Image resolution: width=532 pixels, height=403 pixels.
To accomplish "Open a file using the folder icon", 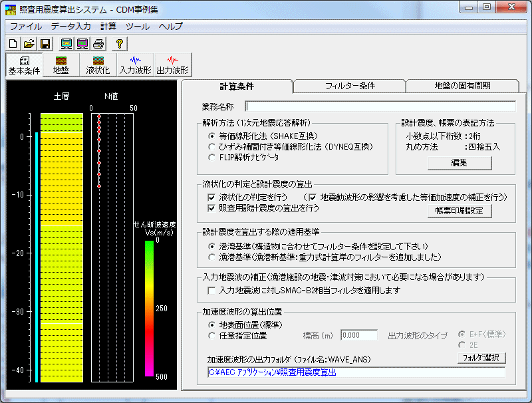I will [x=29, y=45].
